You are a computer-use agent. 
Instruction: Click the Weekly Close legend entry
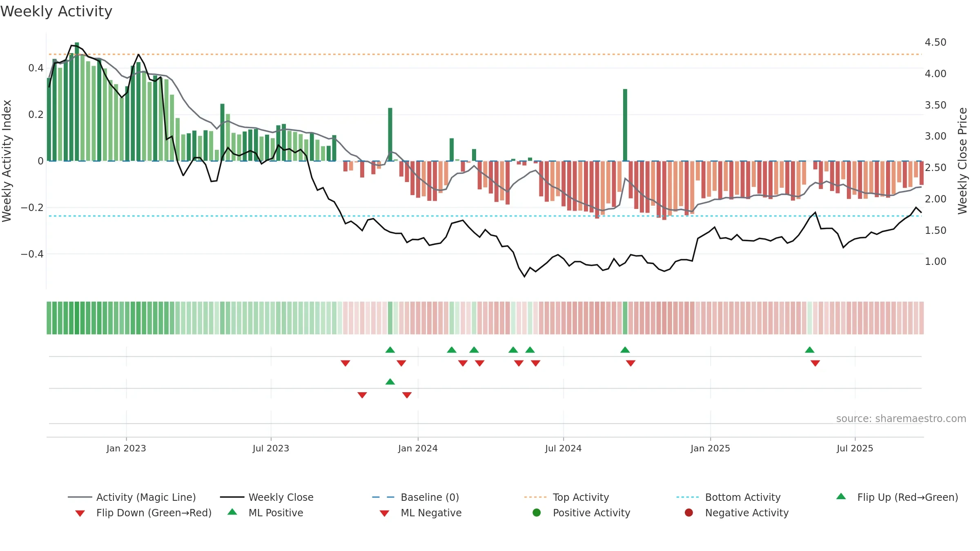[267, 497]
